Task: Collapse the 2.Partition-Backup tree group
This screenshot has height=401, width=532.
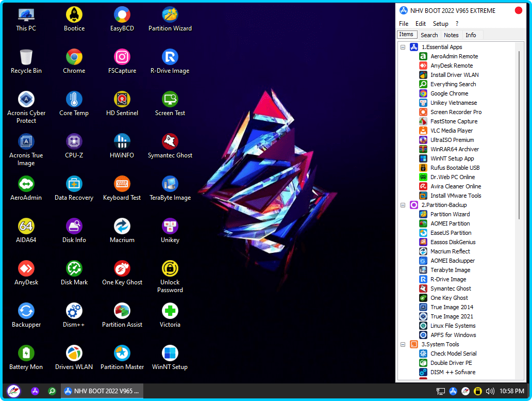Action: [x=403, y=205]
